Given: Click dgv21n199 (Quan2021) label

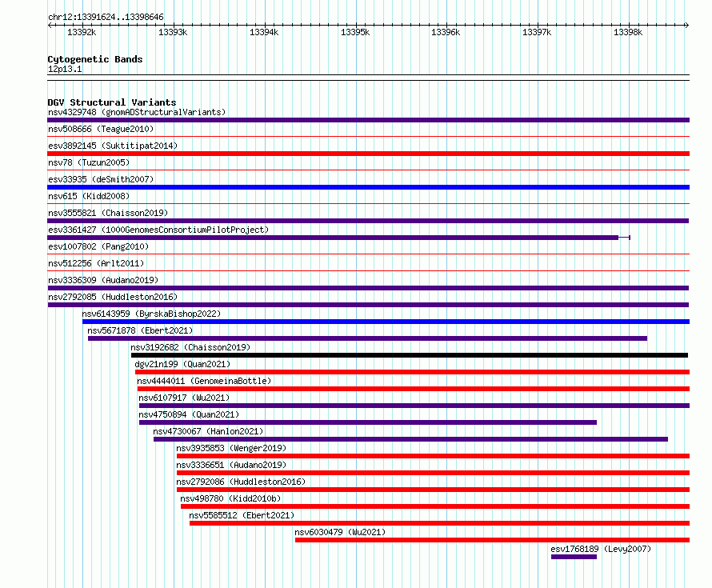Looking at the screenshot, I should click(182, 364).
